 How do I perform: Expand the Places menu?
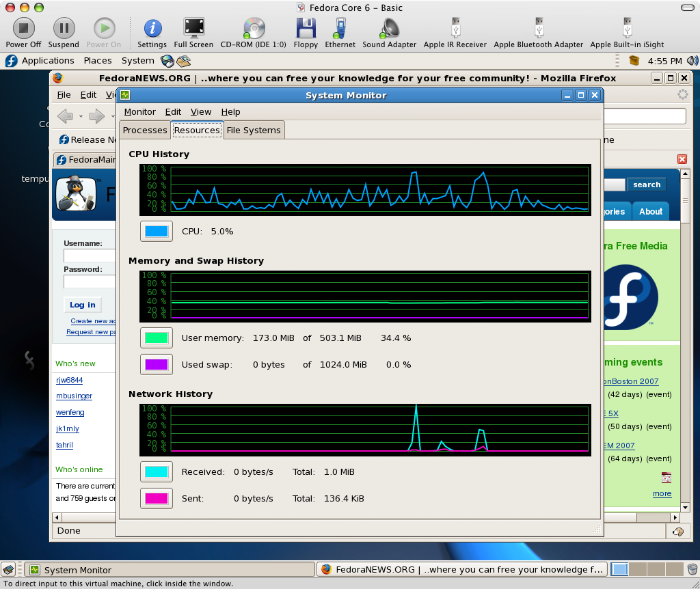coord(98,61)
